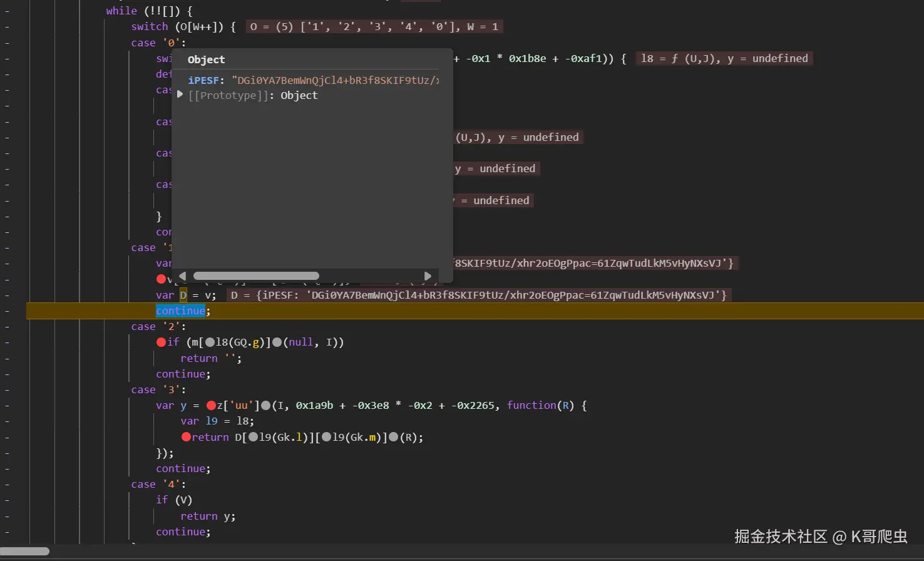Click the bottom-left horizontal scrollbar
The image size is (924, 561).
click(25, 551)
